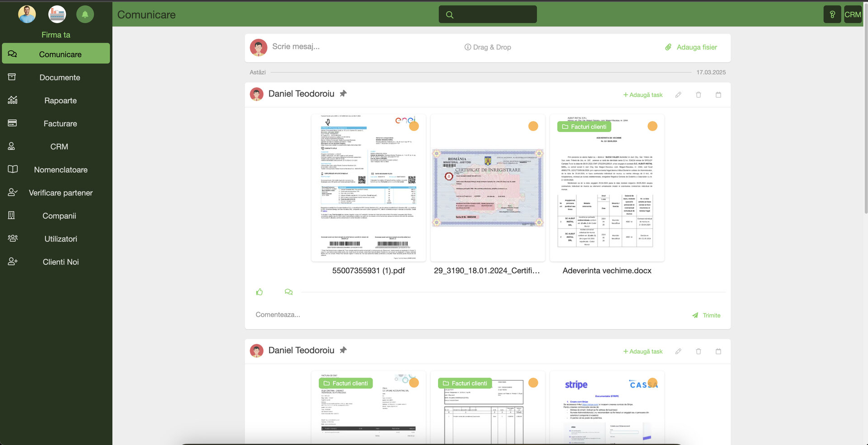Focus the top search field
Image resolution: width=868 pixels, height=445 pixels.
pyautogui.click(x=488, y=14)
